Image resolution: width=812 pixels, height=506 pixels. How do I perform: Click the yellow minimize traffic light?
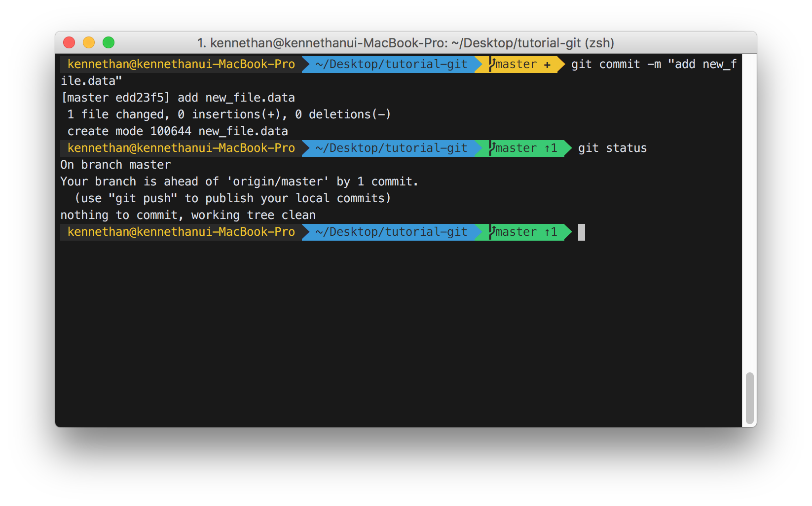[x=89, y=43]
